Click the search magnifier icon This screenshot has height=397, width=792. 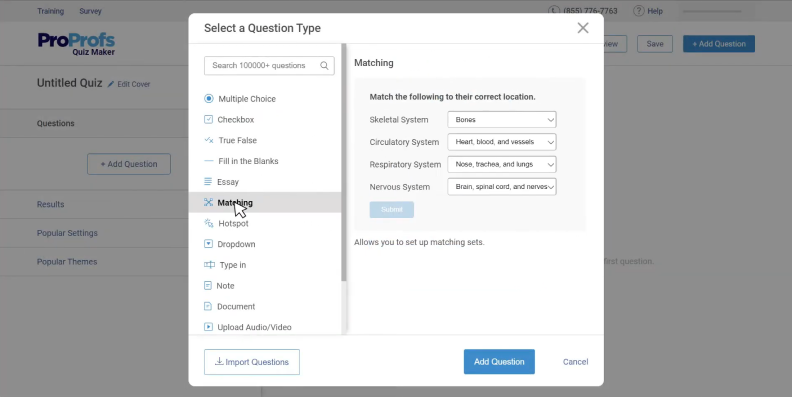[x=324, y=65]
